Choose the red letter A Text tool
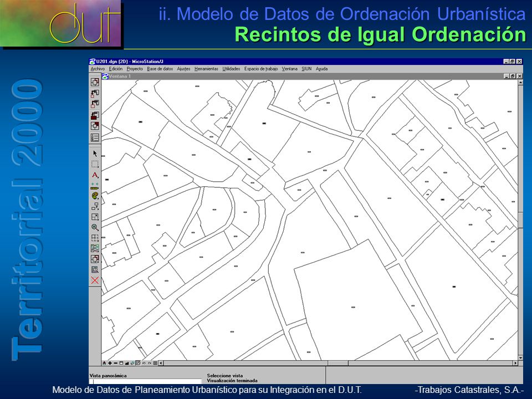This screenshot has width=532, height=399. (95, 175)
